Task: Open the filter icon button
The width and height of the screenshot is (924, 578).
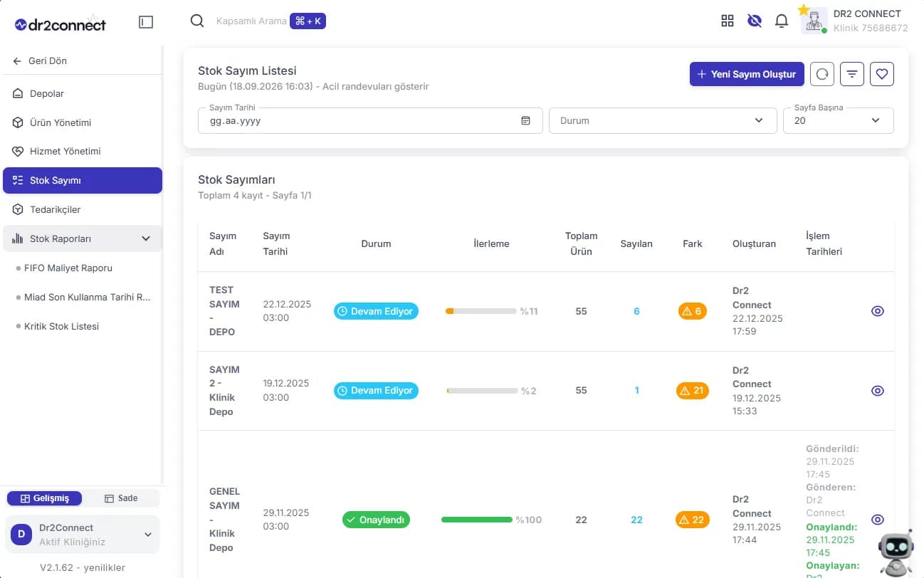Action: tap(852, 74)
